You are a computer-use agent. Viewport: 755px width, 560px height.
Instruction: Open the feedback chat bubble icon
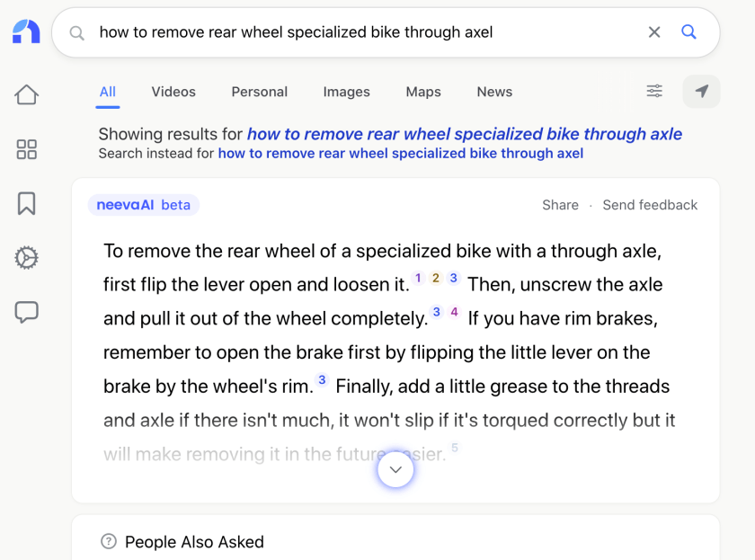click(x=26, y=313)
